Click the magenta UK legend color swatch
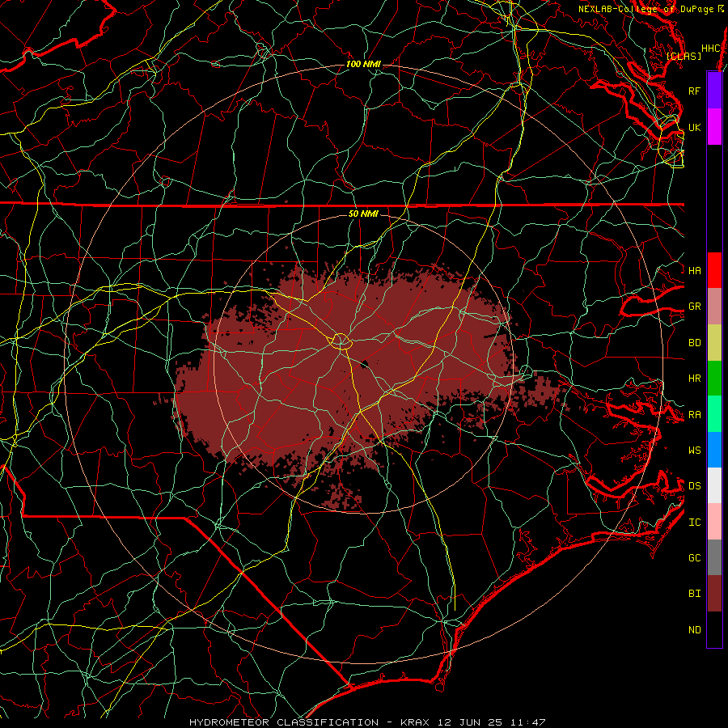The width and height of the screenshot is (728, 728). (x=714, y=127)
